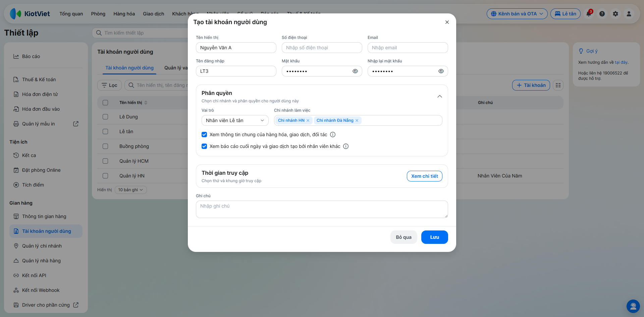Uncheck 'Xem báo cáo cuối ngày' option
Image resolution: width=644 pixels, height=317 pixels.
click(x=204, y=146)
